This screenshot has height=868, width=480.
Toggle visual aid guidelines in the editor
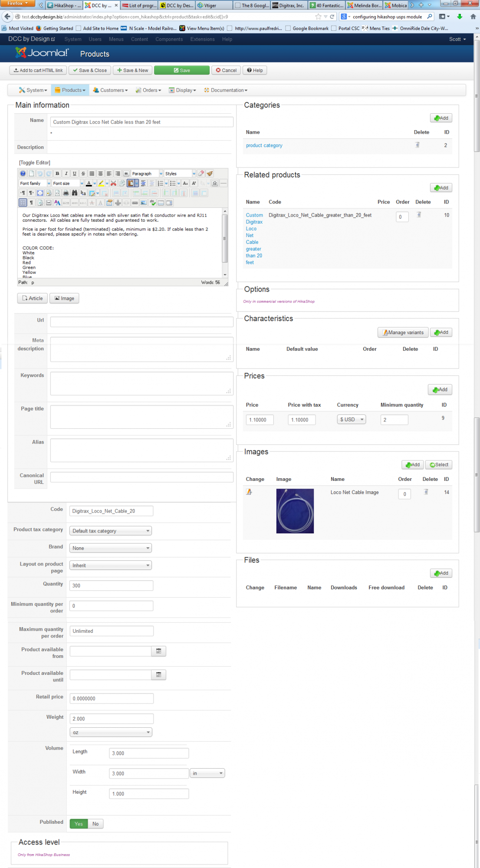(x=23, y=203)
